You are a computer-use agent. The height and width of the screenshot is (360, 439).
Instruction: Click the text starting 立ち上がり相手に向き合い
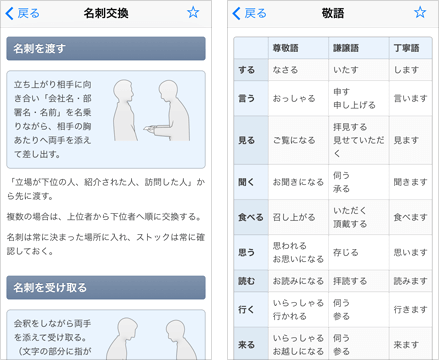click(53, 119)
